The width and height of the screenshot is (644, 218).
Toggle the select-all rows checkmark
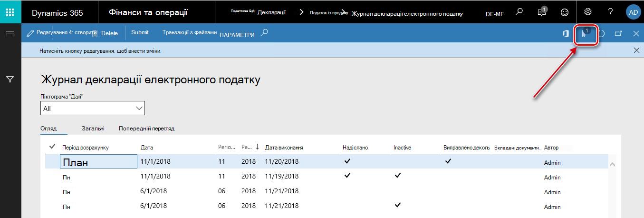52,147
